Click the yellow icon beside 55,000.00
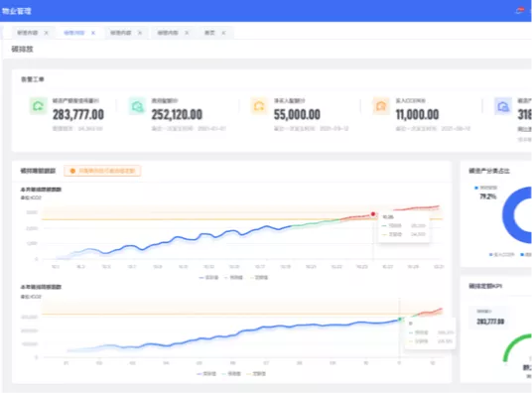 259,106
